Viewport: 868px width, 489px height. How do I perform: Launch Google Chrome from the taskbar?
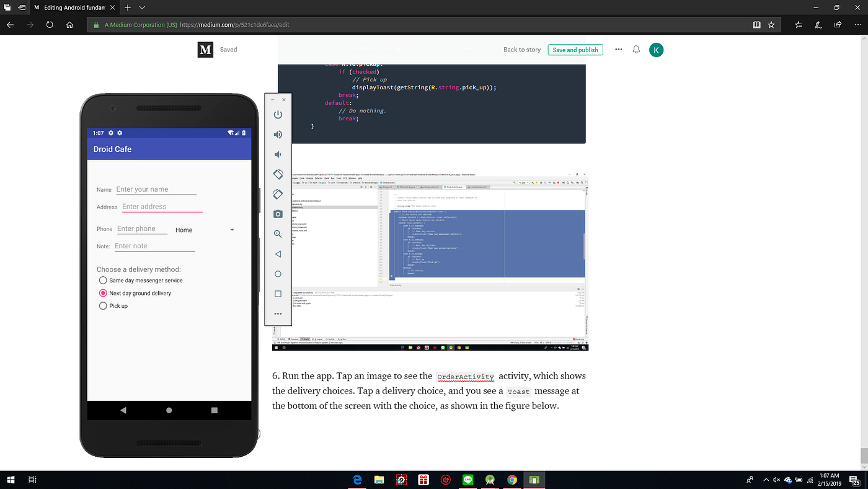(x=512, y=480)
